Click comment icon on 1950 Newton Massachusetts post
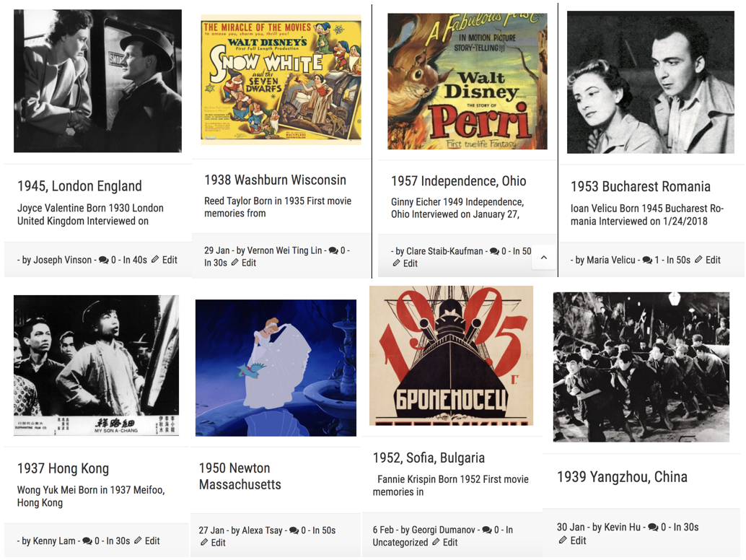This screenshot has height=560, width=746. (294, 530)
